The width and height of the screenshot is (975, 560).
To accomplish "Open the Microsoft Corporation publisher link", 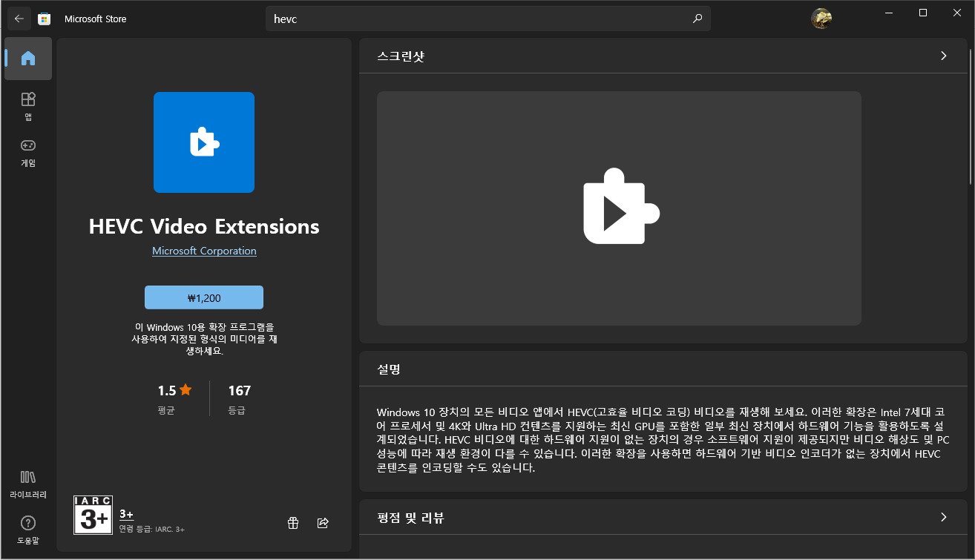I will tap(204, 251).
